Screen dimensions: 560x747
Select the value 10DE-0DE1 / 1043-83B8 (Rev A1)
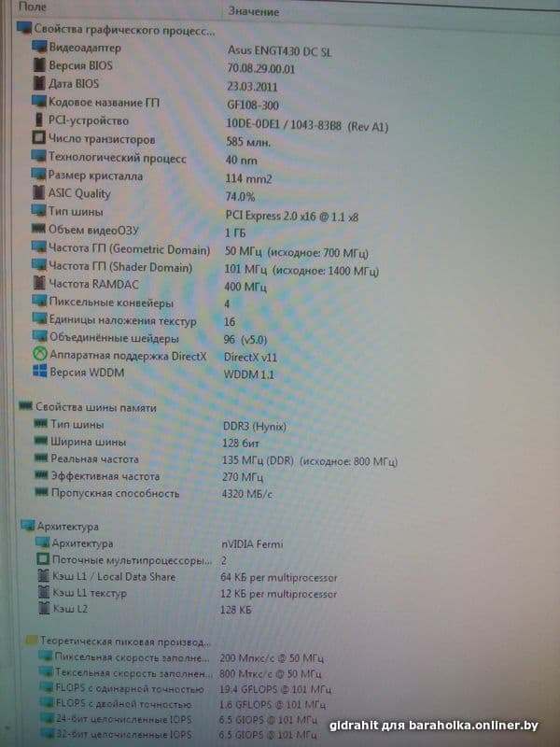pyautogui.click(x=307, y=126)
